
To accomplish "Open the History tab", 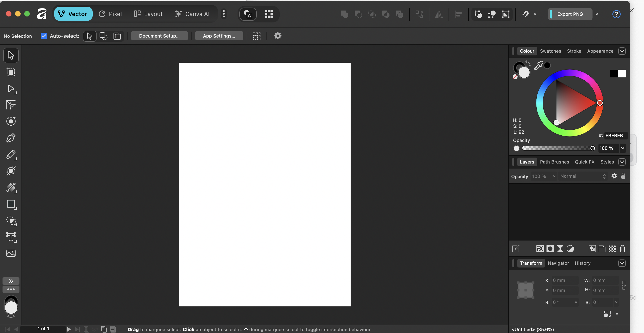I will (582, 263).
